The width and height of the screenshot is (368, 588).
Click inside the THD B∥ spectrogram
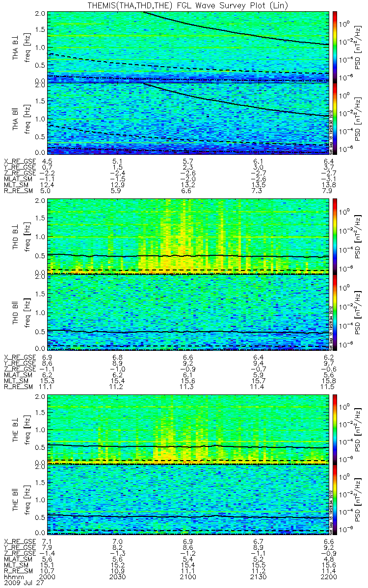coord(187,312)
